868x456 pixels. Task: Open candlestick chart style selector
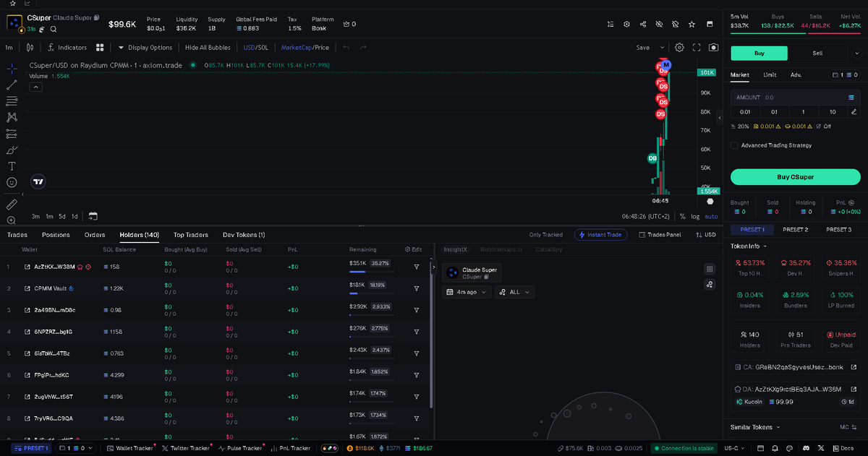[x=30, y=48]
